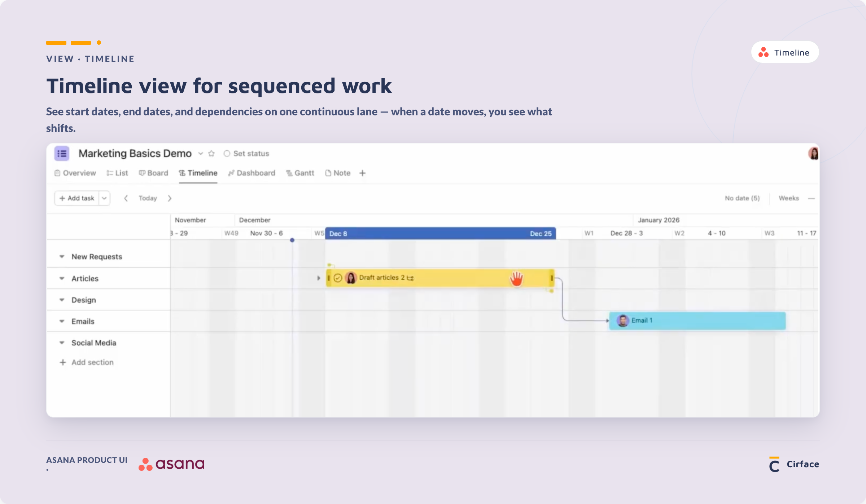Click the Timeline badge in top corner

785,52
